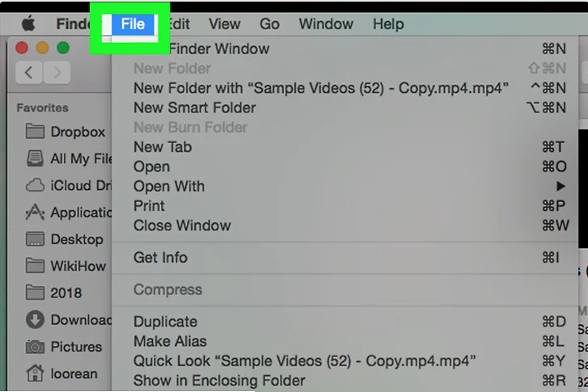Expand the Open With submenu arrow
This screenshot has width=588, height=392.
click(x=561, y=186)
